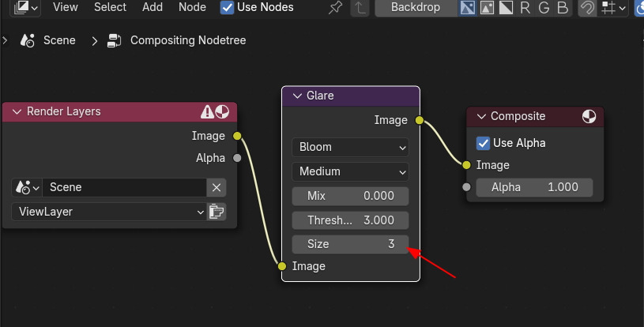Click the Compositing Nodetree breadcrumb
The width and height of the screenshot is (644, 327).
tap(188, 40)
